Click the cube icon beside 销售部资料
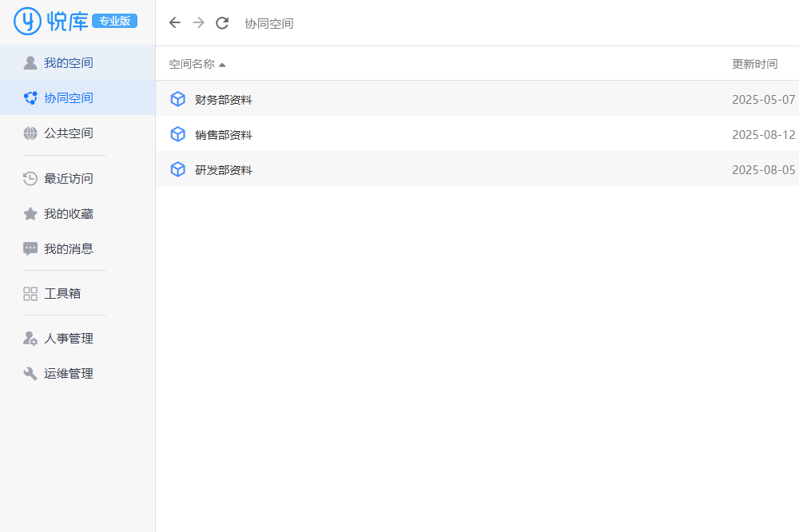This screenshot has width=799, height=532. 178,134
